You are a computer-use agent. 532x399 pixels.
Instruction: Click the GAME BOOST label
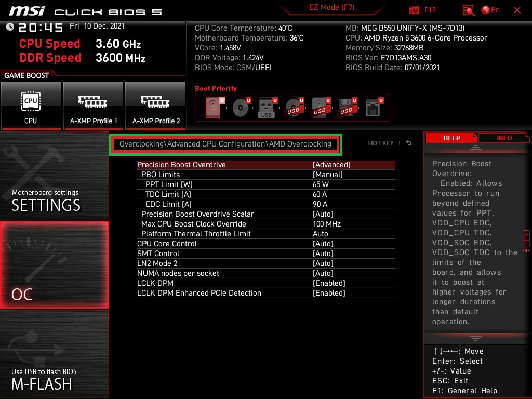click(x=26, y=75)
